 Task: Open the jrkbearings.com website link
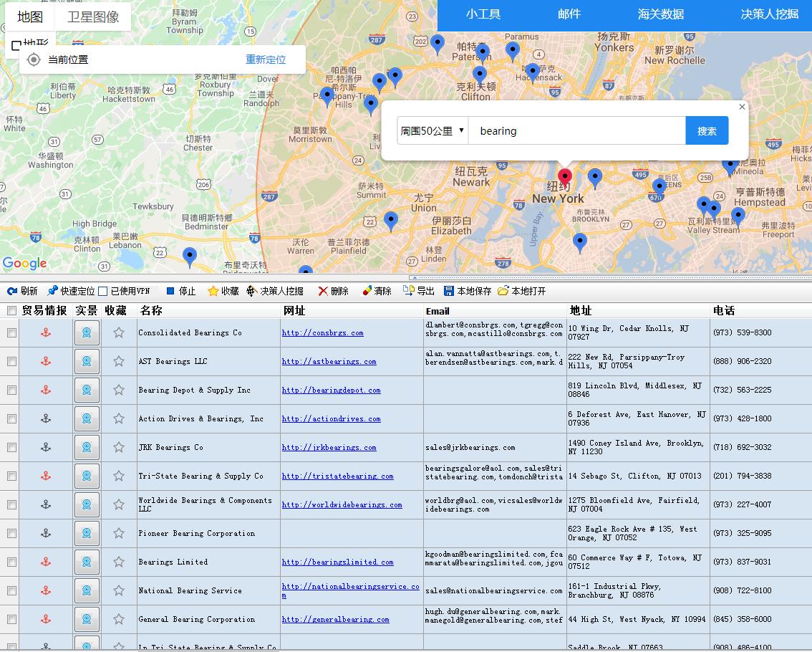point(329,447)
